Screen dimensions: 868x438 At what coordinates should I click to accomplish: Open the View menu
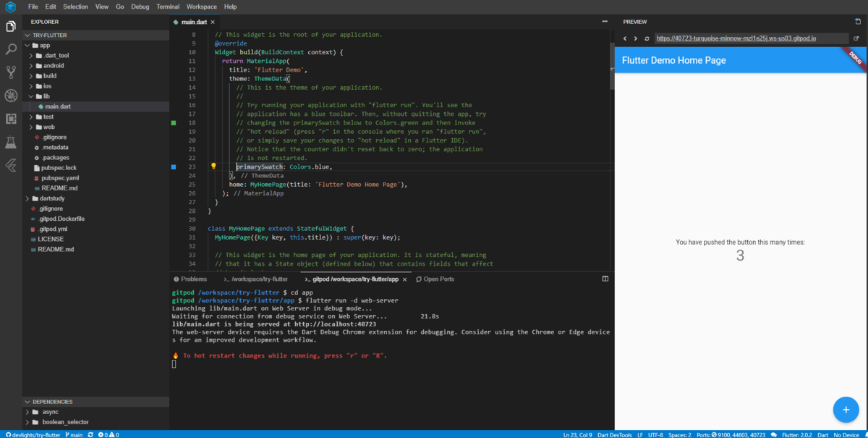(101, 7)
